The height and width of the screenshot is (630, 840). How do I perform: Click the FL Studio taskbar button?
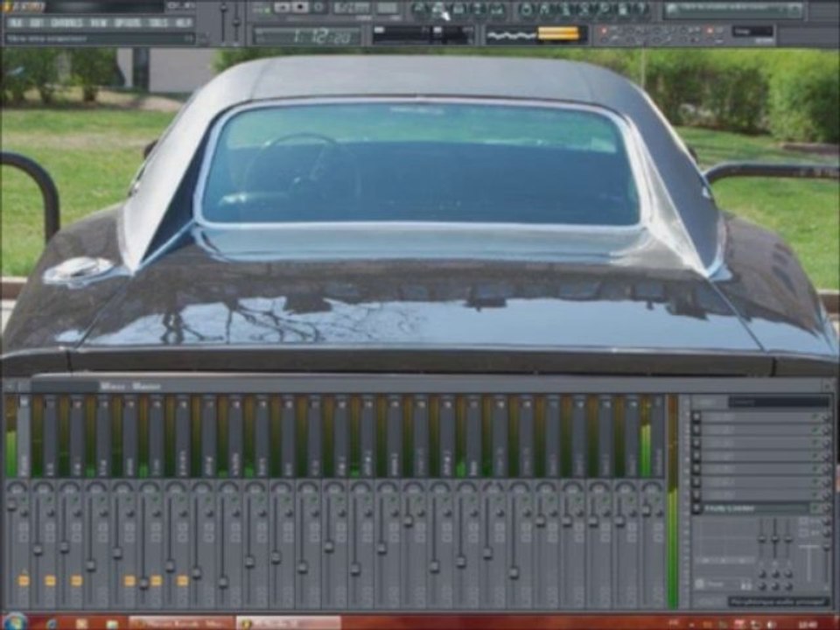(289, 623)
